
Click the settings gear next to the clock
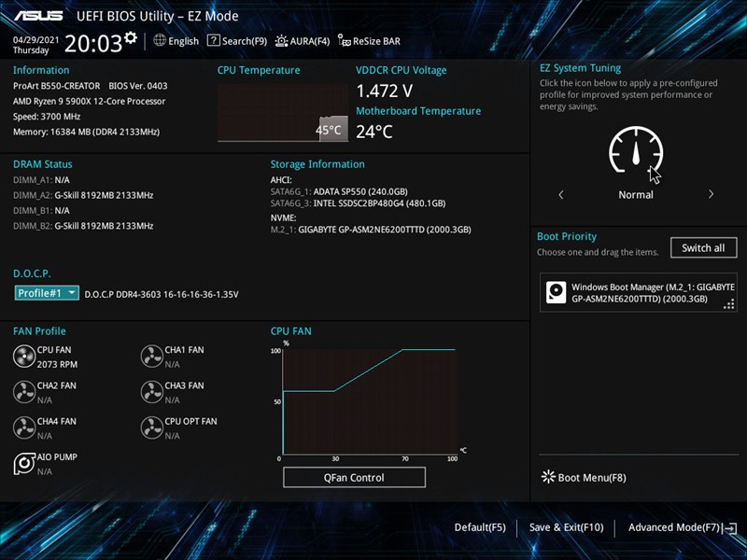131,38
